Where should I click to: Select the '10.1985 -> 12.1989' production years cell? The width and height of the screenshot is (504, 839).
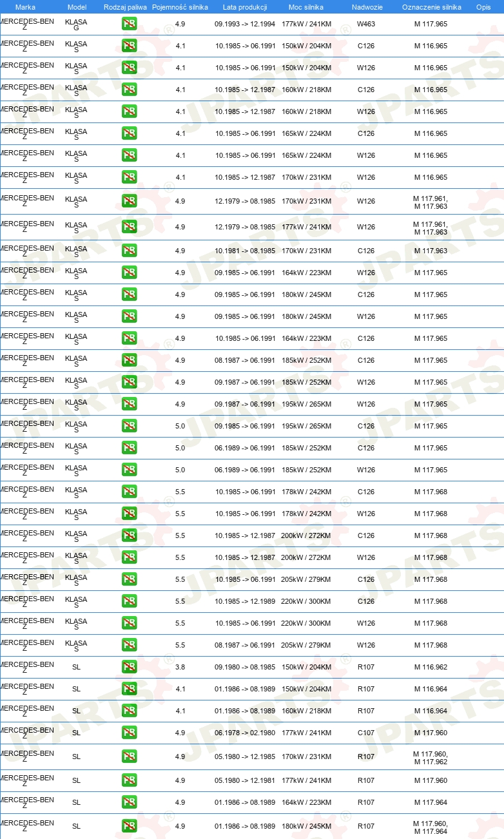click(245, 602)
